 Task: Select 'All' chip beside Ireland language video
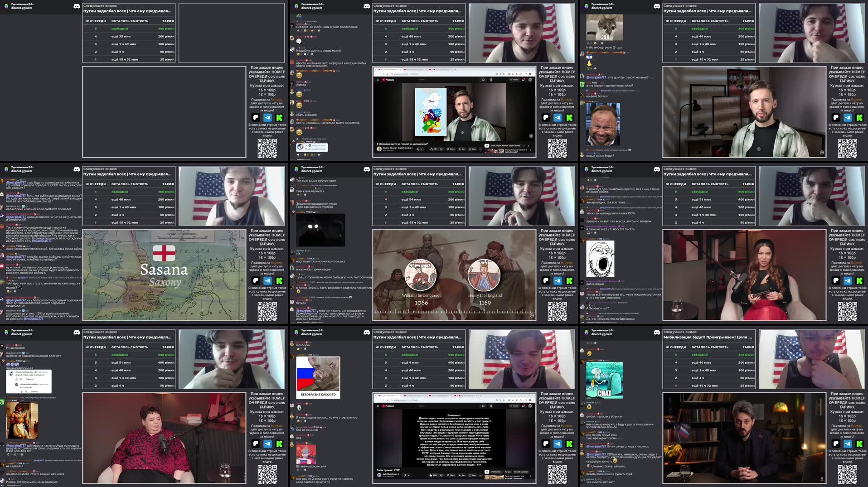point(487,146)
